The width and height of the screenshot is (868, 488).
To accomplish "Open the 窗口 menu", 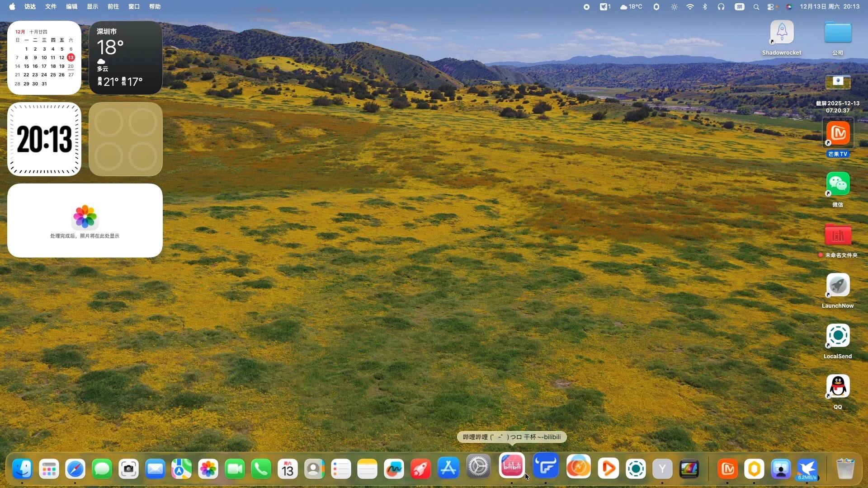I will [134, 6].
